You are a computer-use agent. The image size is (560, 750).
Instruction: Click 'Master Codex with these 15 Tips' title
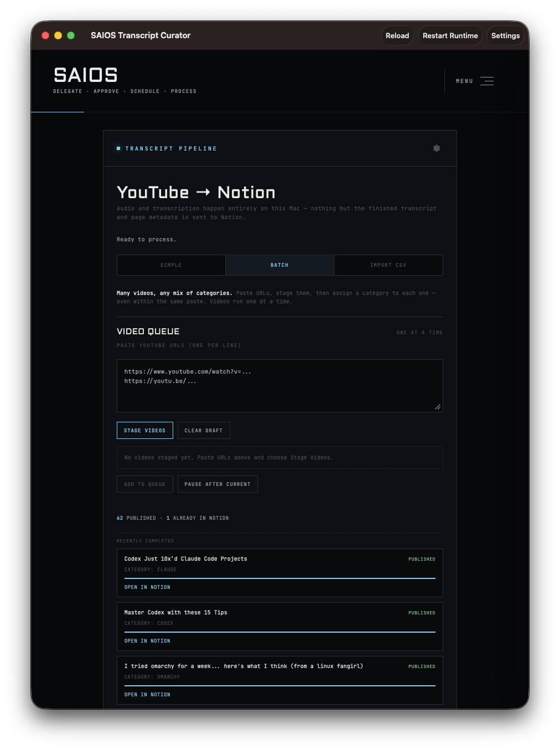point(176,613)
